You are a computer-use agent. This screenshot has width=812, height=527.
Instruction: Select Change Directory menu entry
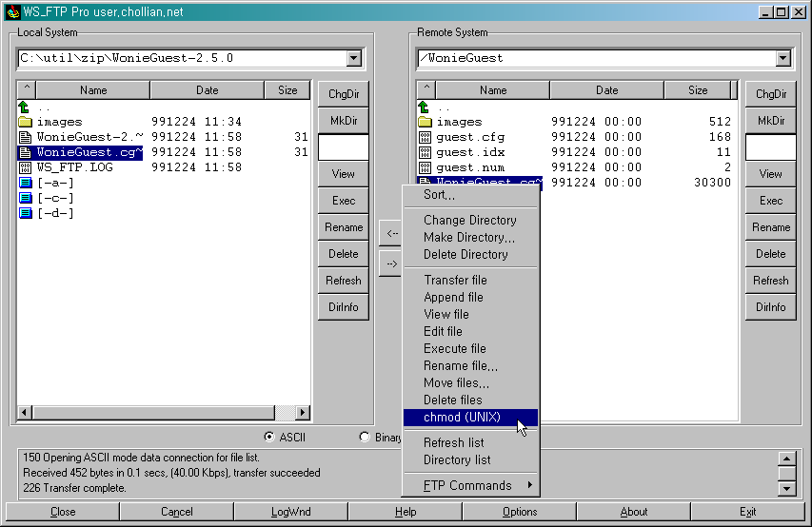471,220
